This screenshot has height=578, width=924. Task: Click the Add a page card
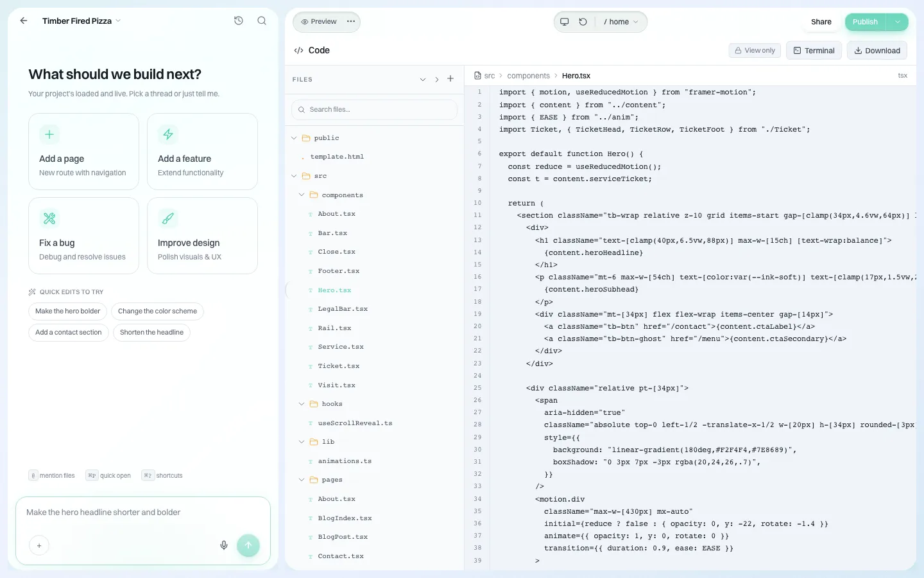[x=83, y=152]
